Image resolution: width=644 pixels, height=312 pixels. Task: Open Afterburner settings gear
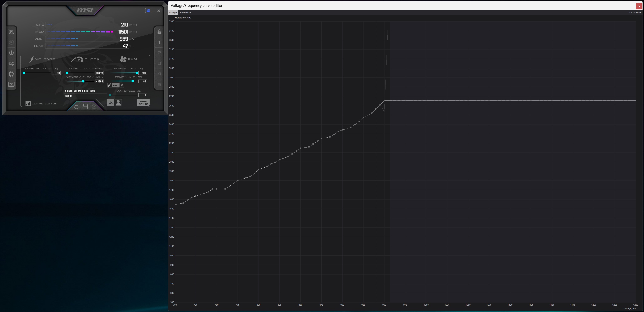[x=11, y=74]
